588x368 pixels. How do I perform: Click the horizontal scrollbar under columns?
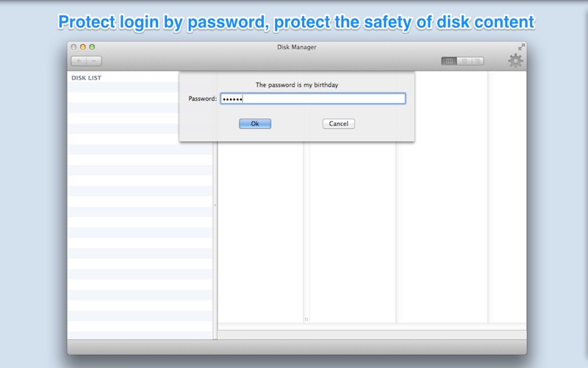coord(372,327)
